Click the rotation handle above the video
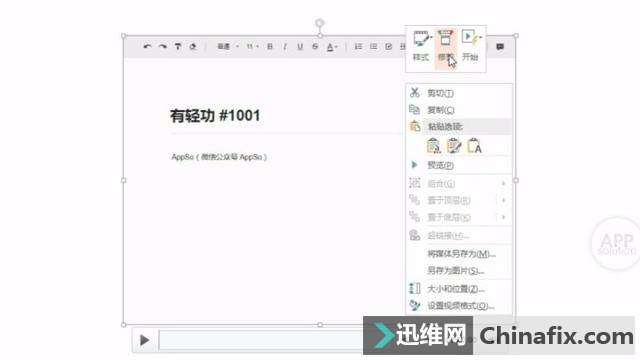This screenshot has width=640, height=360. [320, 22]
